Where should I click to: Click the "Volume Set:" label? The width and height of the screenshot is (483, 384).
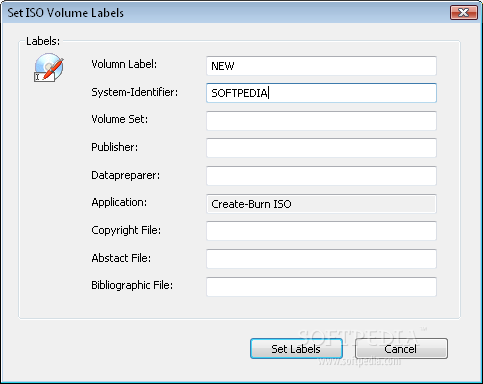point(120,119)
